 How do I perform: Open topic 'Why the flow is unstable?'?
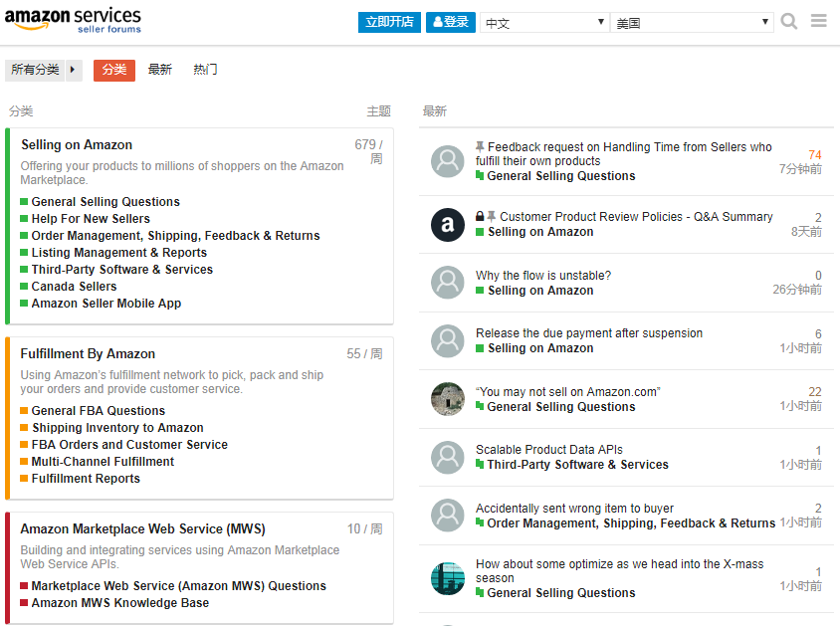(543, 276)
